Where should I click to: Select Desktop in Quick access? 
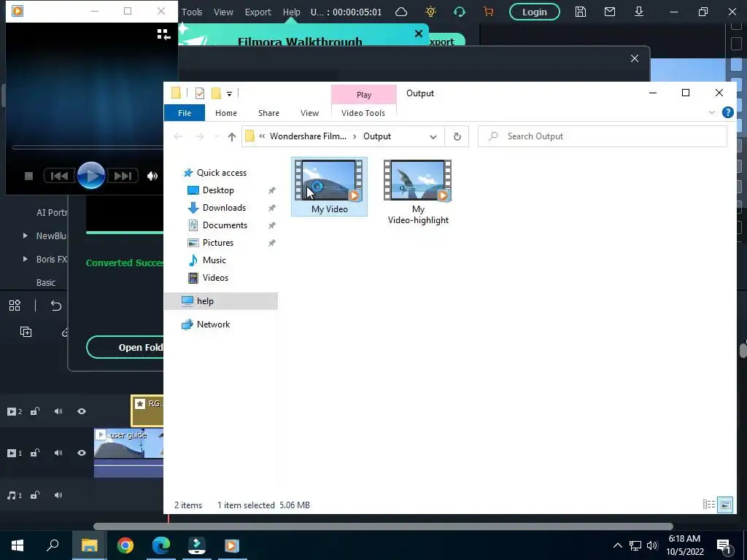click(218, 190)
